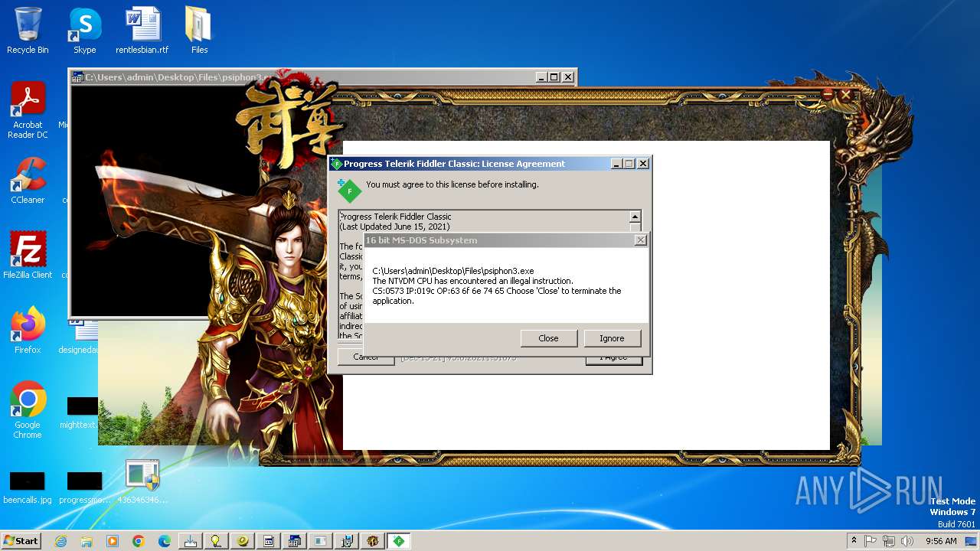Screen dimensions: 980x551
Task: Open Action Center flag in tray
Action: (x=871, y=541)
